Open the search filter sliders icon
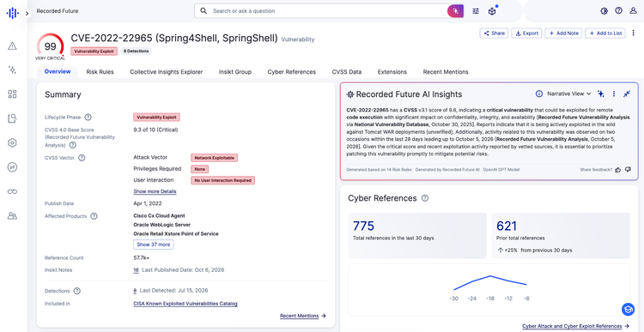Screen dimensions: 644x332 point(476,11)
